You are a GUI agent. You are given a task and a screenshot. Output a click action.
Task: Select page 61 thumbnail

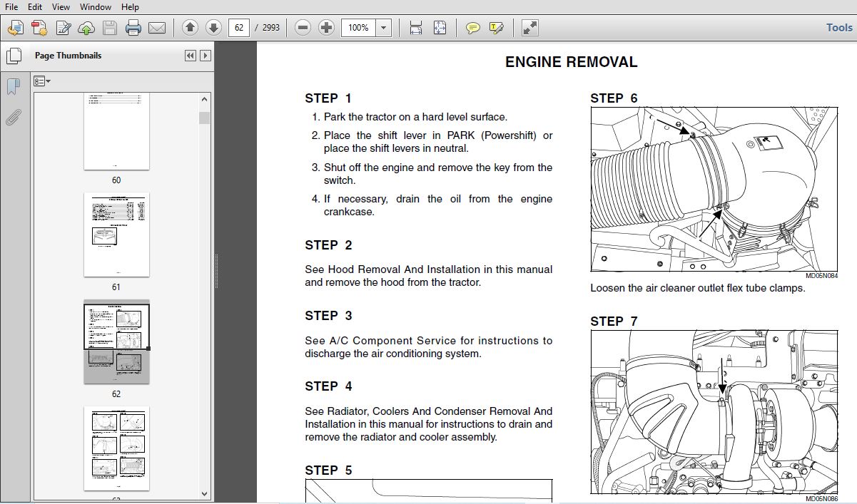(116, 235)
